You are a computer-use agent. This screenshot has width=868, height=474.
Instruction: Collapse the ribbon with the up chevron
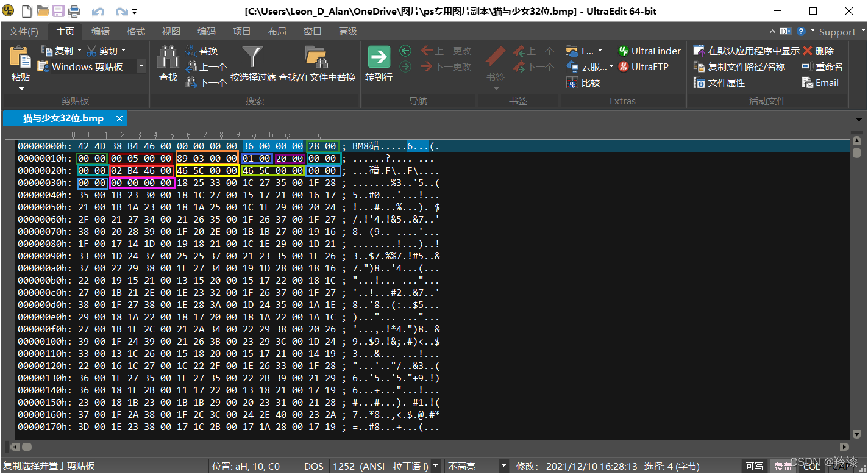[x=774, y=31]
